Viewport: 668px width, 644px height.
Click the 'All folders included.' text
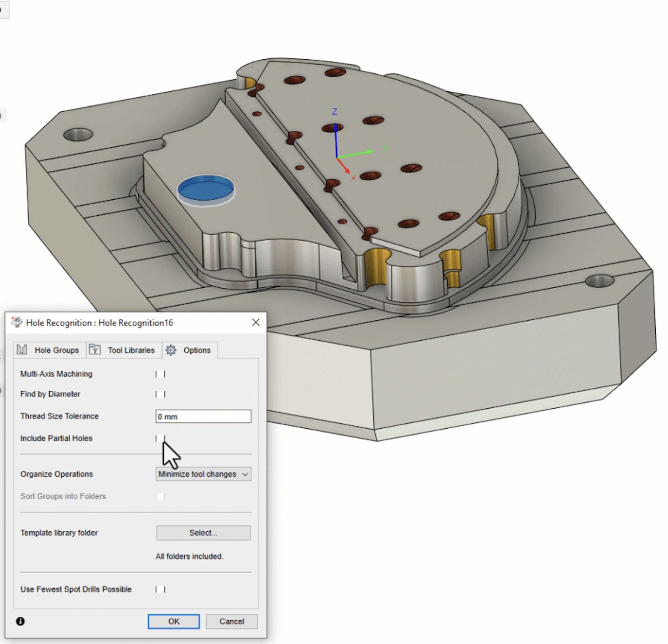coord(189,556)
